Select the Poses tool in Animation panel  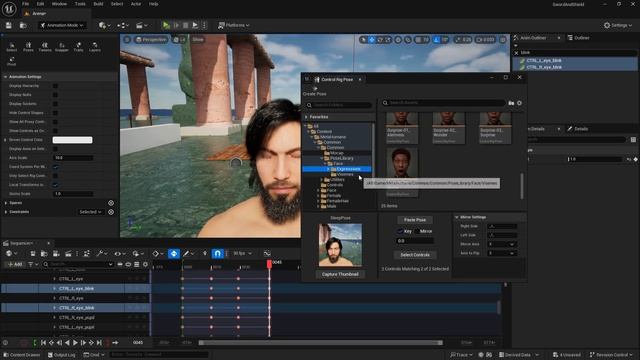coord(28,47)
